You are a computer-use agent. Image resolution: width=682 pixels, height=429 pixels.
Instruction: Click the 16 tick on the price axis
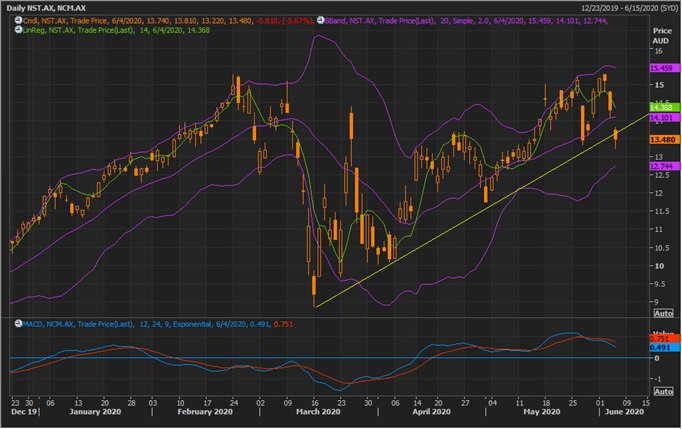(659, 51)
